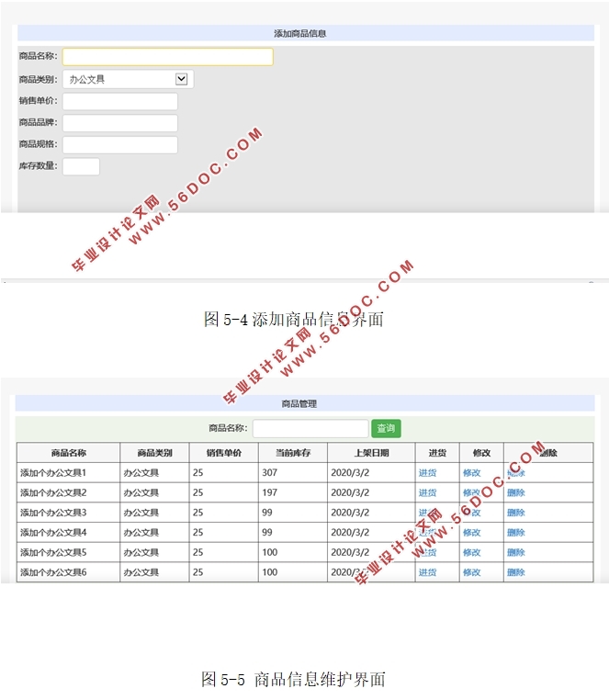Click 删除 link for 添加个办公文具3
The width and height of the screenshot is (609, 700).
[515, 513]
